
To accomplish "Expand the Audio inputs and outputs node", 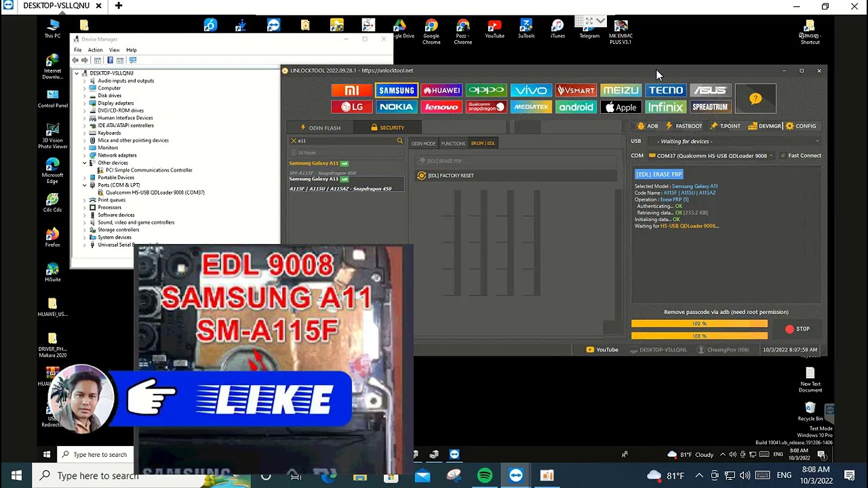I will [85, 81].
